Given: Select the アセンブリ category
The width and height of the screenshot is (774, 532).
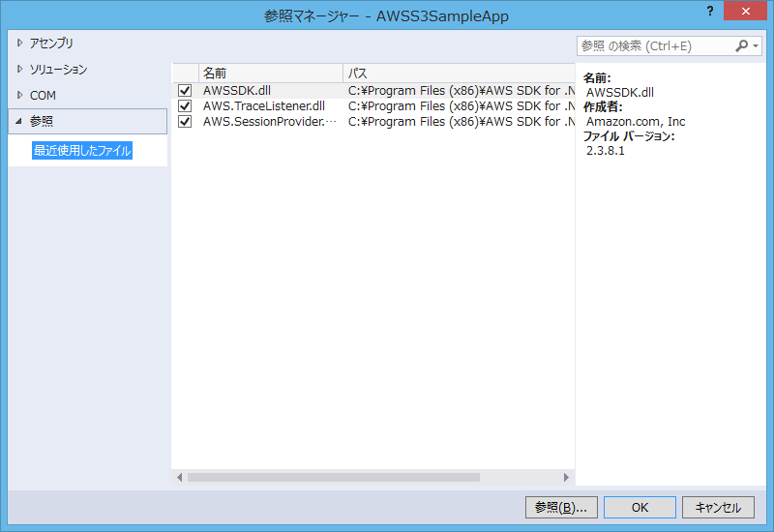Looking at the screenshot, I should pyautogui.click(x=51, y=43).
